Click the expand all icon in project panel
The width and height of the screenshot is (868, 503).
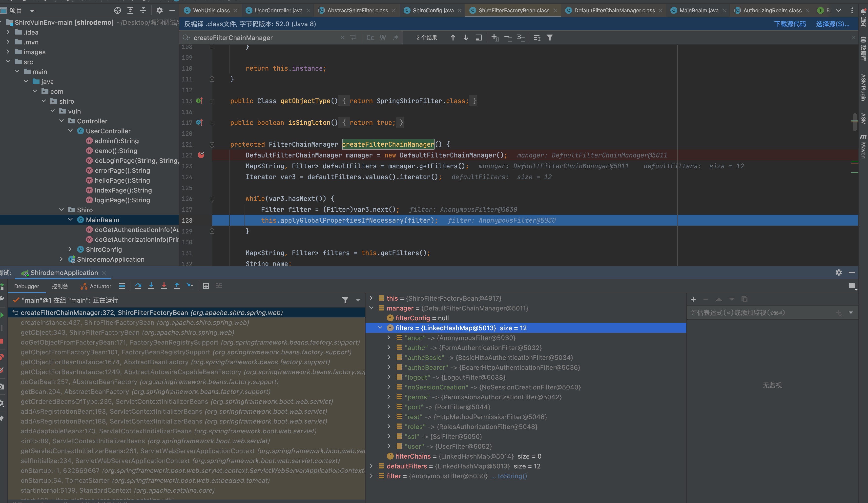tap(130, 10)
